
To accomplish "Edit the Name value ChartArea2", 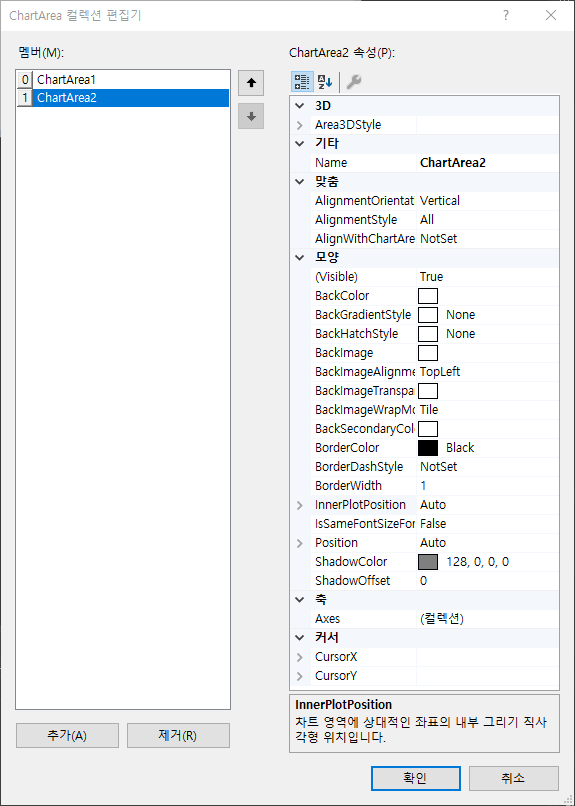I will (x=453, y=163).
